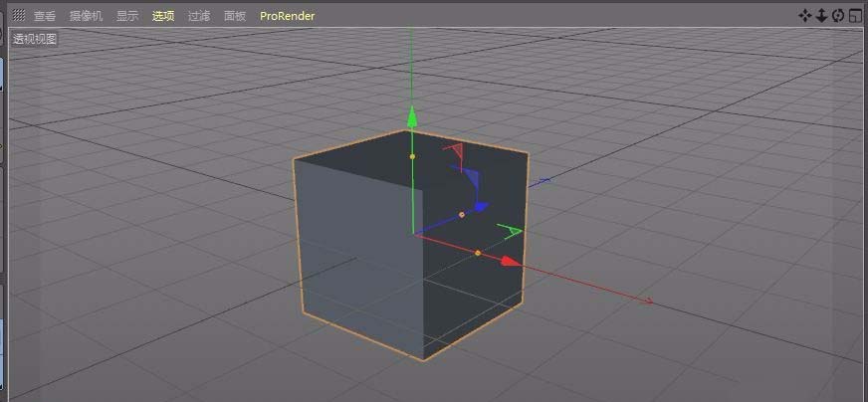Open the highlighted 选项 (Options) menu
Image resolution: width=868 pixels, height=402 pixels.
pyautogui.click(x=163, y=16)
